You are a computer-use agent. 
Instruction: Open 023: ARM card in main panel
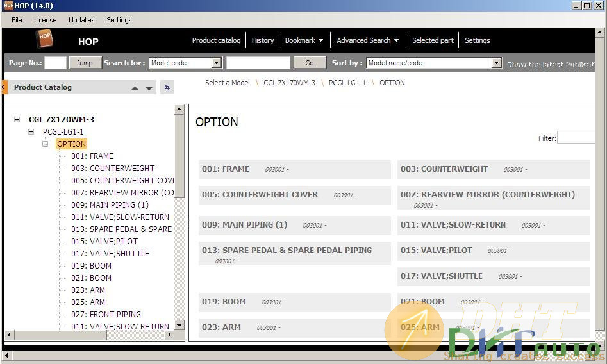(x=295, y=327)
